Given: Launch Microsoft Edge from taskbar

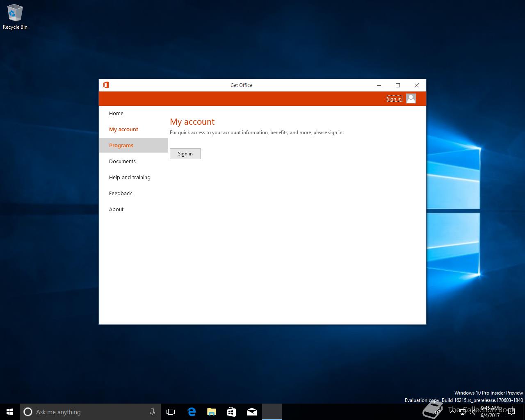Looking at the screenshot, I should click(x=191, y=412).
